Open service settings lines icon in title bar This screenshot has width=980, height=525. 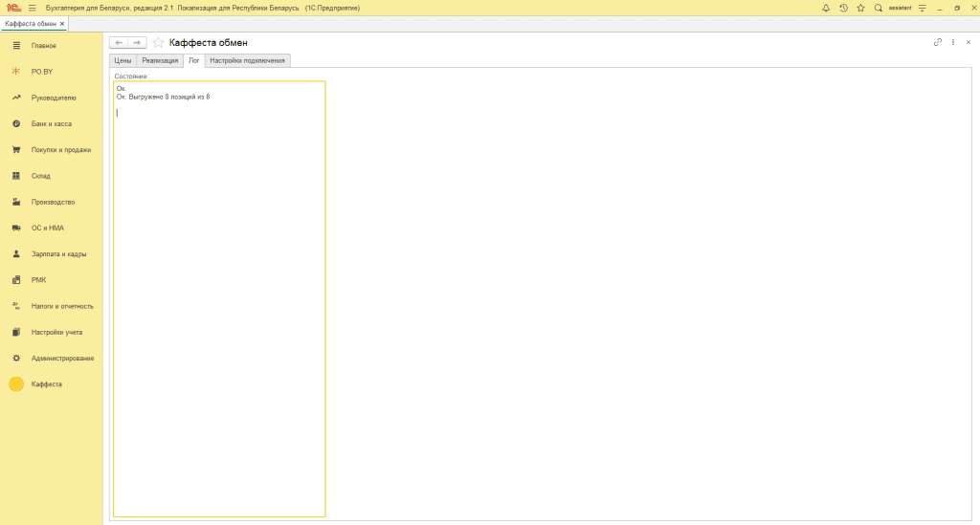923,8
